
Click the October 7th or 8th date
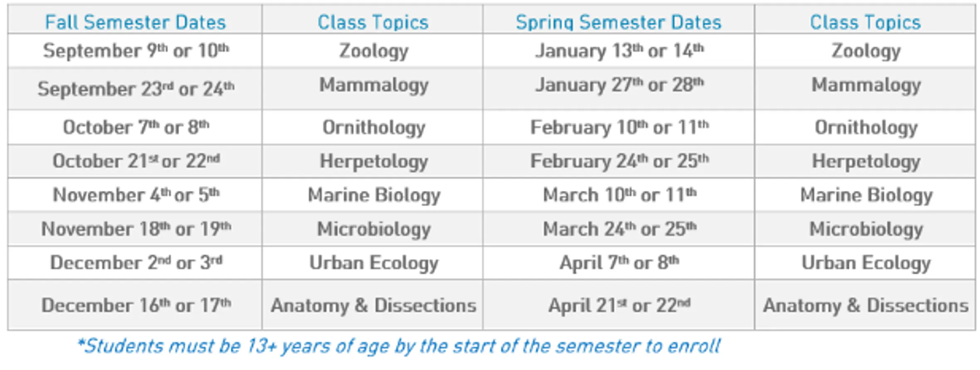click(x=136, y=127)
